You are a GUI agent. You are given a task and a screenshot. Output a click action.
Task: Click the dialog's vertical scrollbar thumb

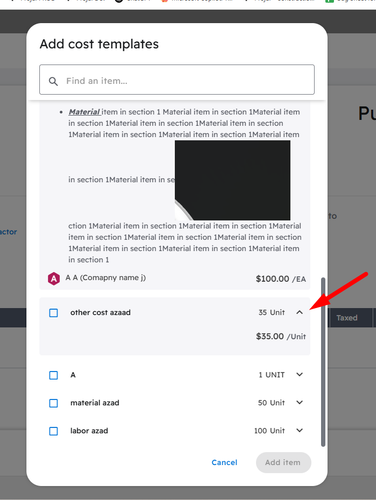coord(323,362)
